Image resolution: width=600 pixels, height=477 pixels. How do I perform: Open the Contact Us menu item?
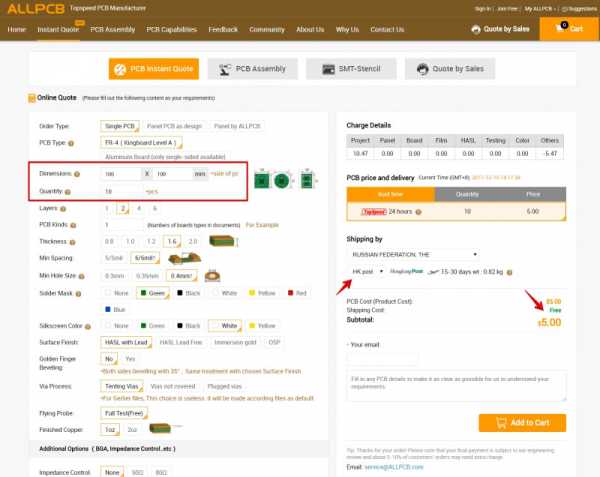pyautogui.click(x=387, y=29)
